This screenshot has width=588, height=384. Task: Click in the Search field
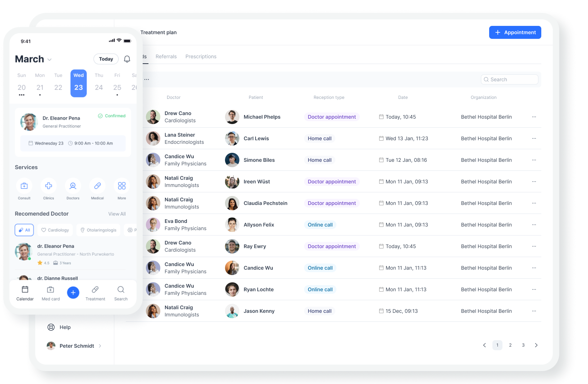pos(509,79)
